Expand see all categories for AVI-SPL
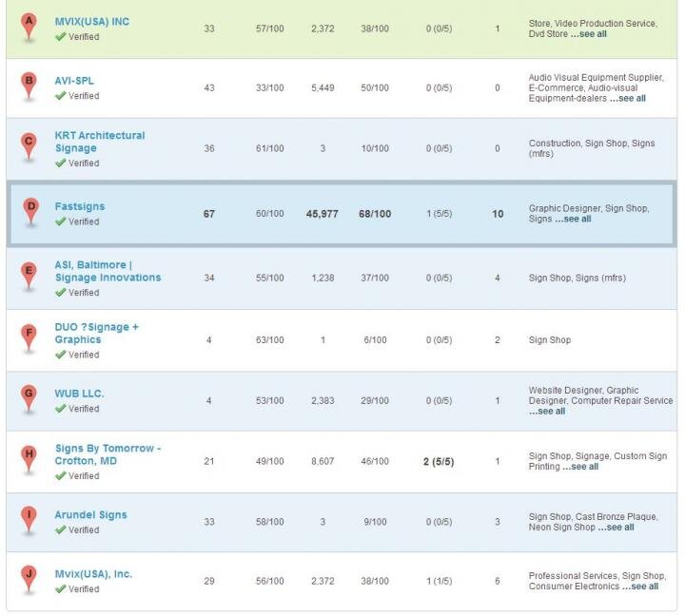Screen dimensions: 685x616 (627, 98)
